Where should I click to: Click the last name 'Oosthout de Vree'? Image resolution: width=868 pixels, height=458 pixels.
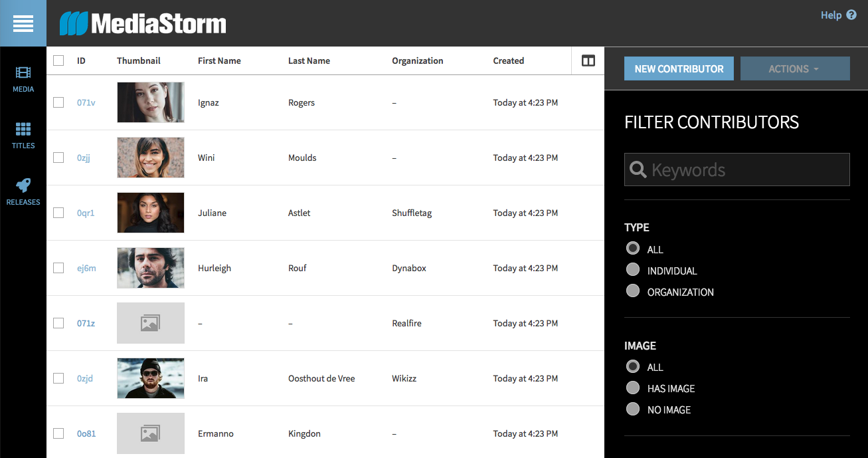321,378
